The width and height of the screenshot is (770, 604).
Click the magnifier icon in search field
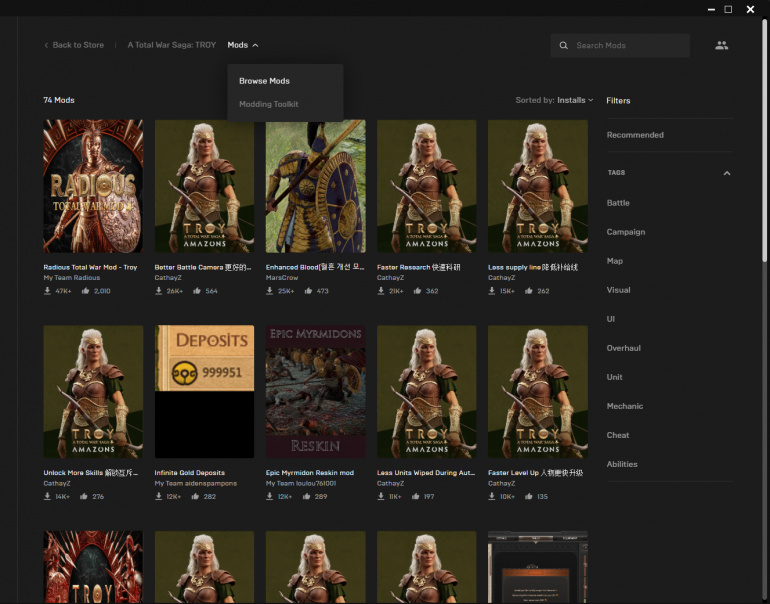pos(564,46)
